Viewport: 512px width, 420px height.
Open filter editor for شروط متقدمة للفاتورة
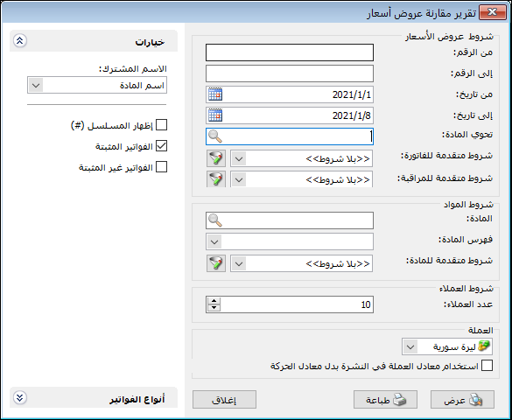tap(216, 158)
